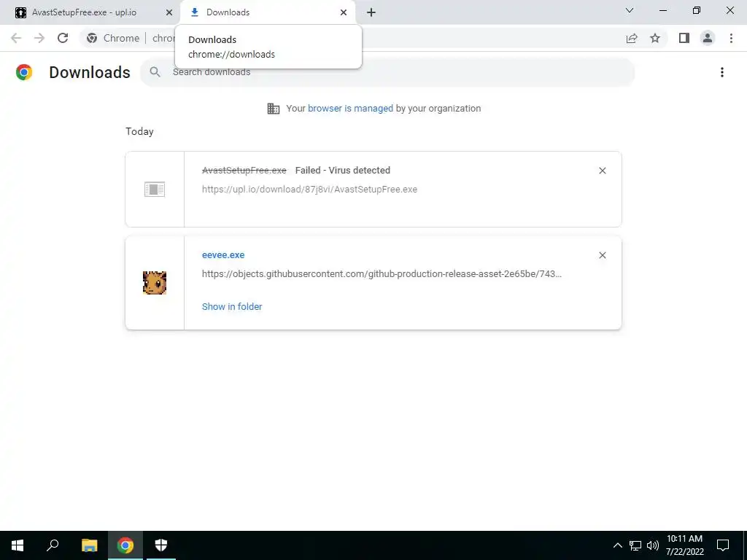Click the Today date heading
The width and height of the screenshot is (747, 560).
click(139, 131)
